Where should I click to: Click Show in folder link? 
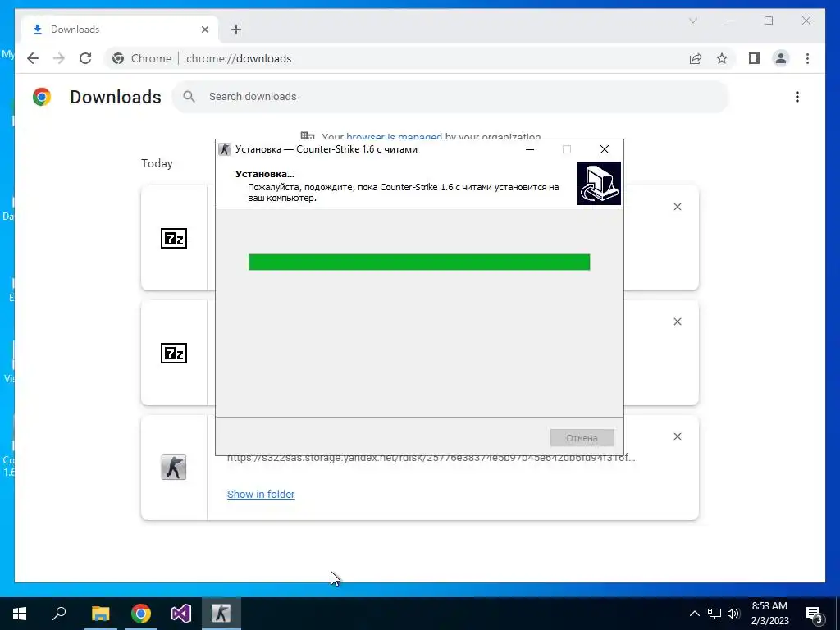[261, 494]
